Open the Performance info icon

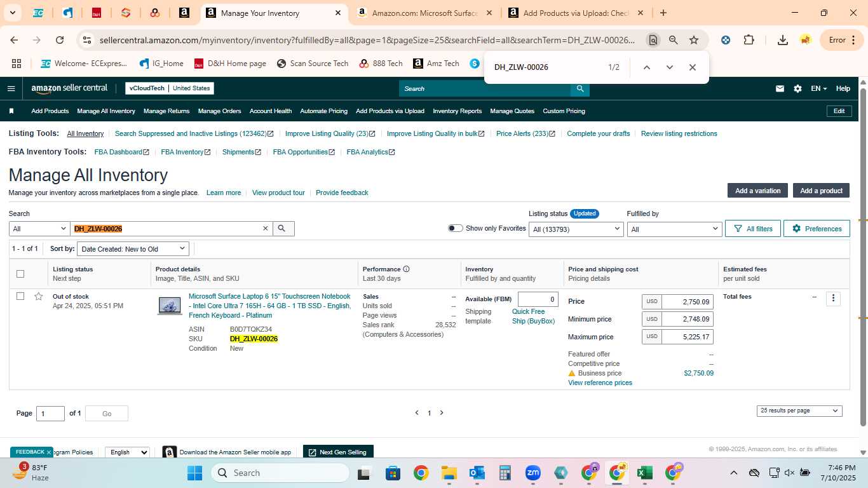pos(406,269)
